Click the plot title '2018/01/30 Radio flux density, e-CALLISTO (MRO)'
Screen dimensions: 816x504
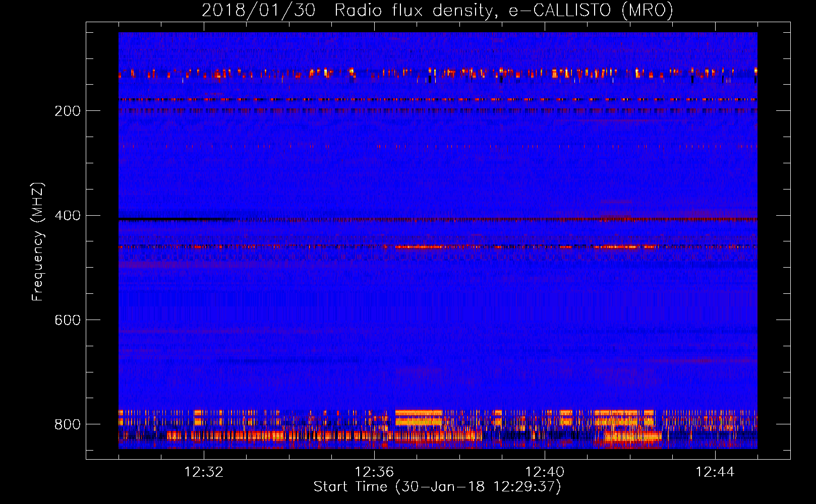(x=437, y=10)
